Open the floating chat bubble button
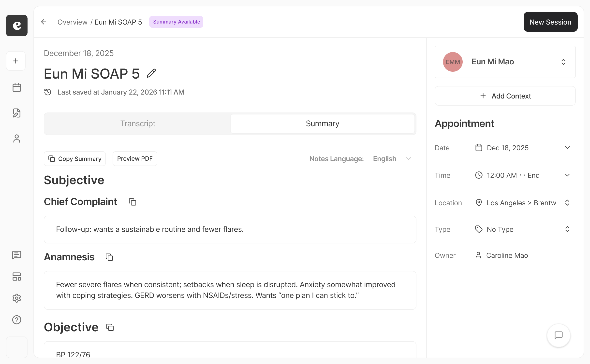Image resolution: width=590 pixels, height=364 pixels. point(559,335)
